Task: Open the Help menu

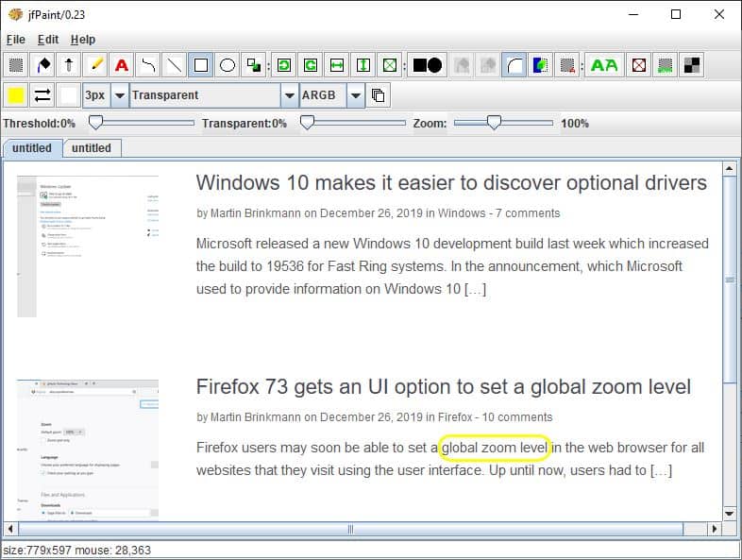Action: tap(83, 40)
